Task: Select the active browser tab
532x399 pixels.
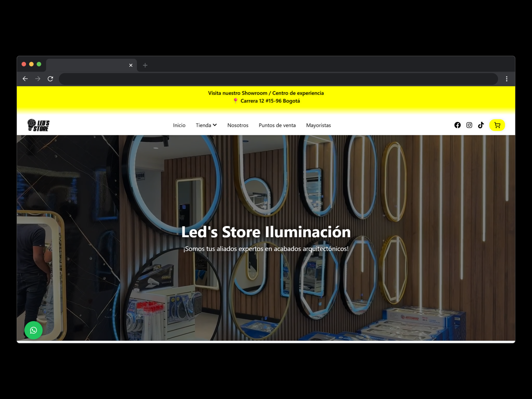Action: (91, 65)
